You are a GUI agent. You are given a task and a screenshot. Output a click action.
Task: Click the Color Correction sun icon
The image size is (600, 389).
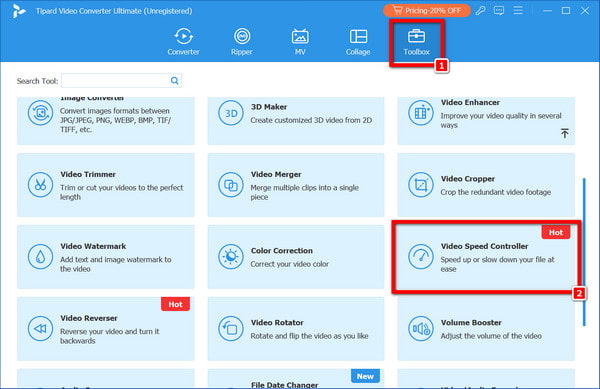coord(231,257)
